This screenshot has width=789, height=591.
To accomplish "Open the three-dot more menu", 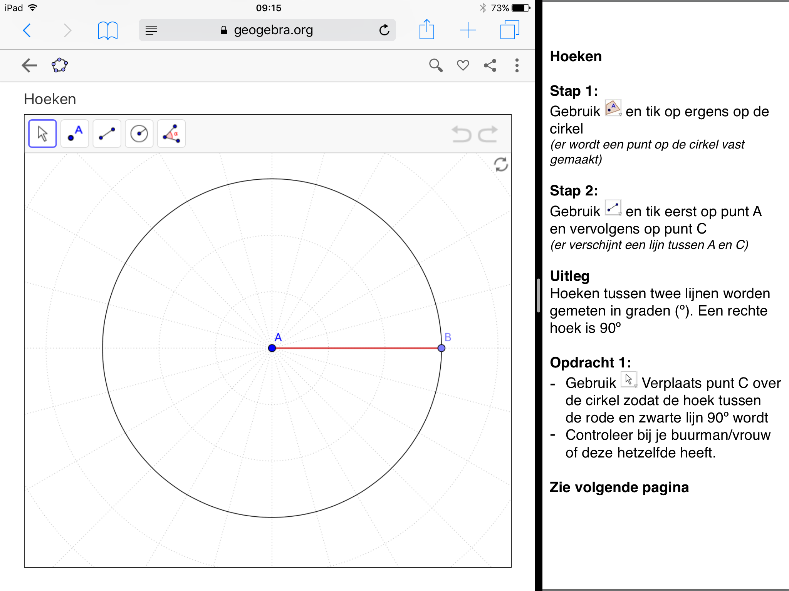I will 517,65.
